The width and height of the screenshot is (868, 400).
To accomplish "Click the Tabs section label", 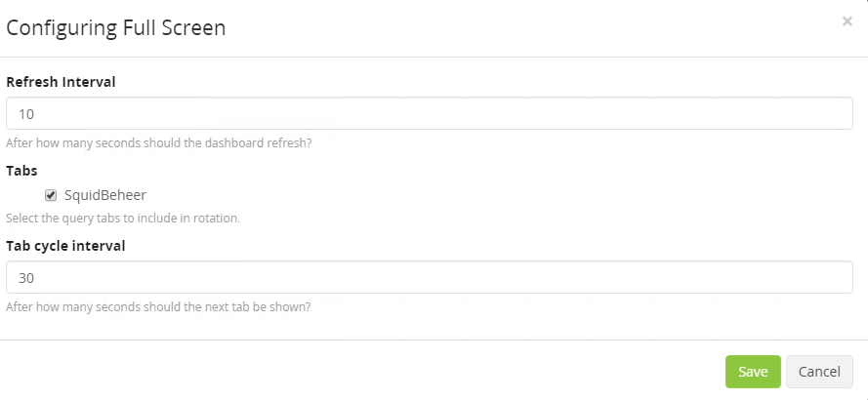I will [x=21, y=170].
